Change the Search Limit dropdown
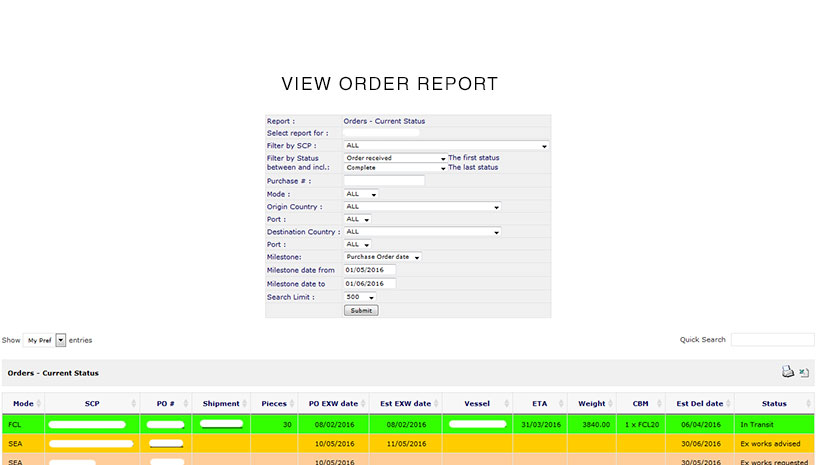The height and width of the screenshot is (465, 819). [x=360, y=297]
